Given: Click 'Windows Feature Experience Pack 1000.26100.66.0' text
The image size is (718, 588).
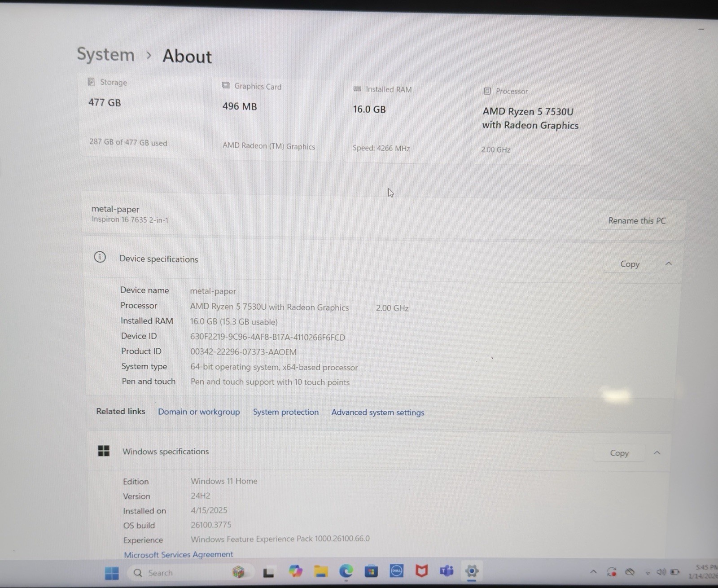Looking at the screenshot, I should point(280,539).
